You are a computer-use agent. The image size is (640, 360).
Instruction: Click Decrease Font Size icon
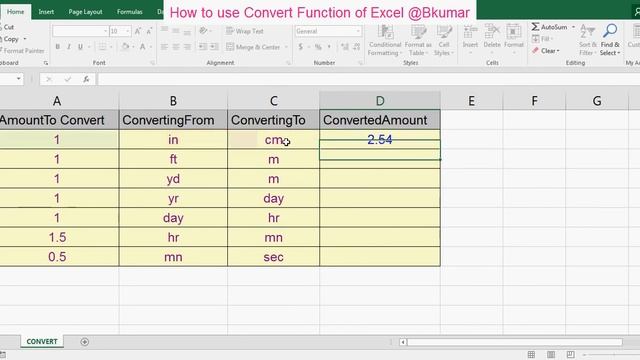pos(149,31)
